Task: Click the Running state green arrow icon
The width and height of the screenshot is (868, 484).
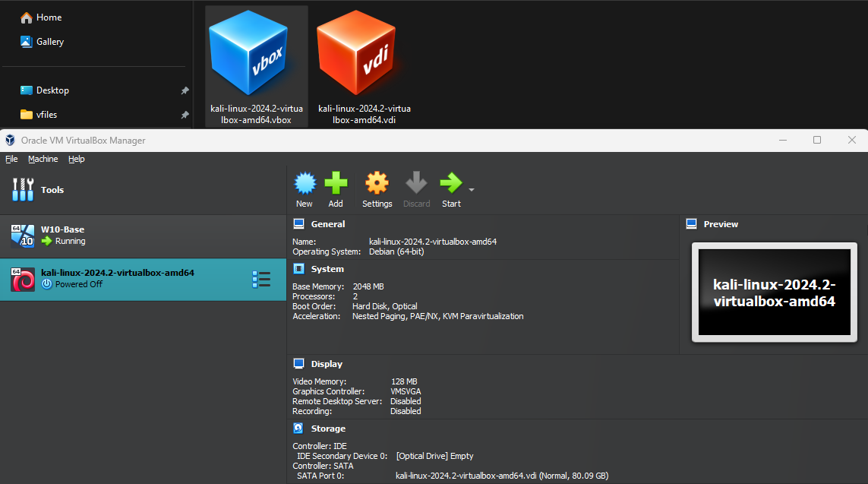Action: pos(47,241)
